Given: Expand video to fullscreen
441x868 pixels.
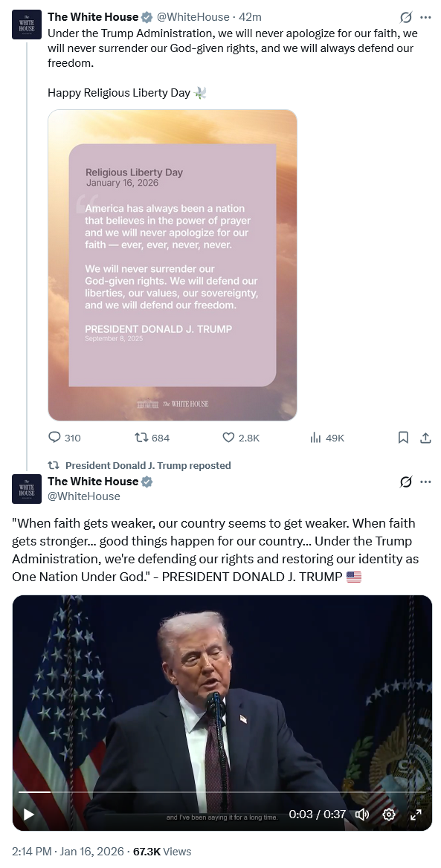Looking at the screenshot, I should pyautogui.click(x=416, y=814).
